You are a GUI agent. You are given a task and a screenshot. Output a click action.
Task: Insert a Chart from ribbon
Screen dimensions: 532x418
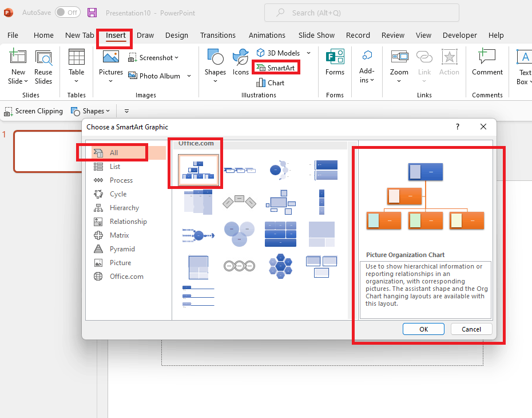[x=271, y=83]
